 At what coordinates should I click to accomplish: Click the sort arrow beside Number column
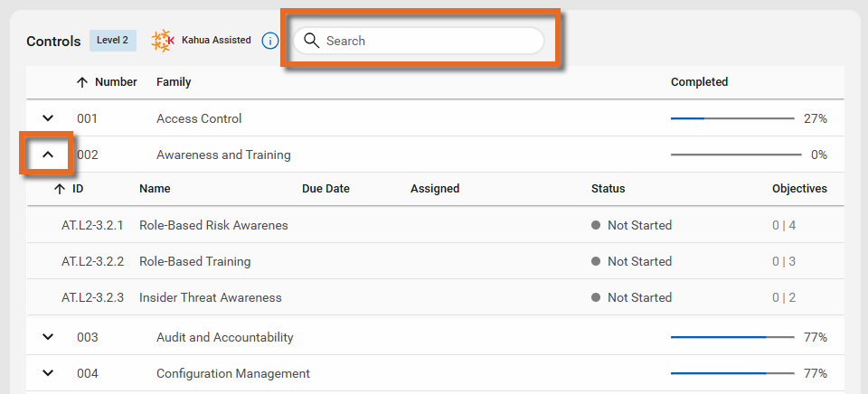pos(82,82)
